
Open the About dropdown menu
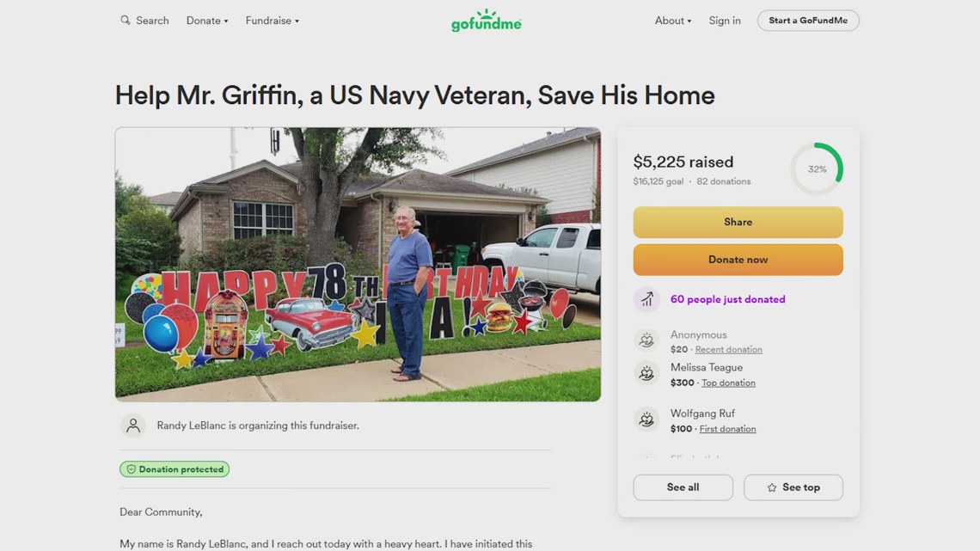[x=672, y=21]
